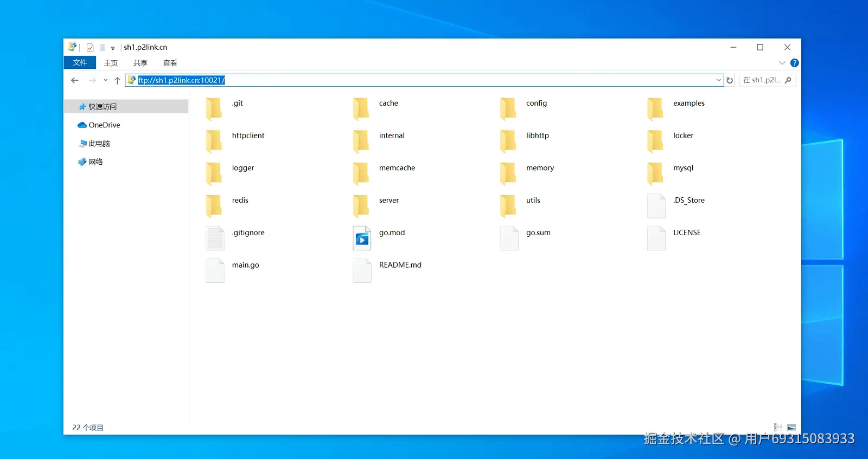Select the .DS_Store file icon
This screenshot has height=459, width=868.
[x=656, y=206]
